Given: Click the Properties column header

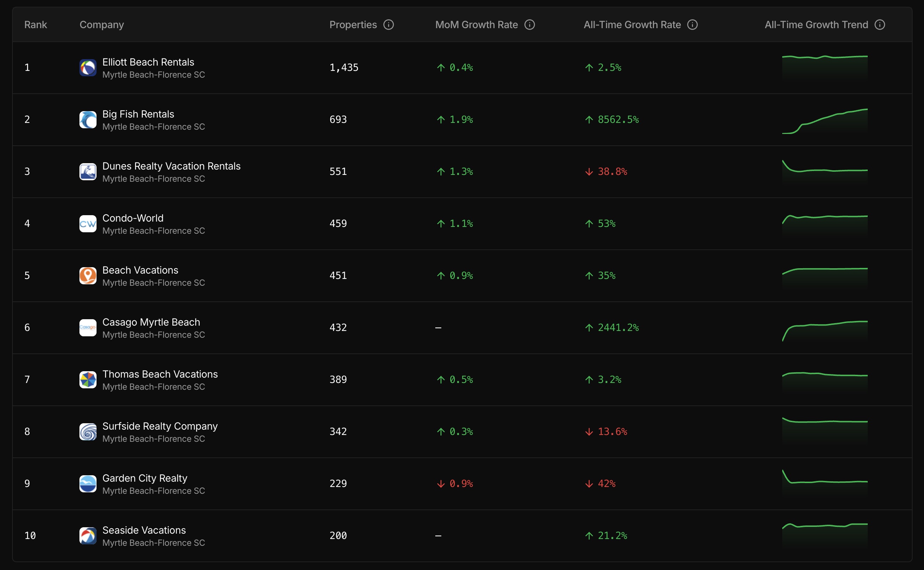Looking at the screenshot, I should pyautogui.click(x=353, y=25).
